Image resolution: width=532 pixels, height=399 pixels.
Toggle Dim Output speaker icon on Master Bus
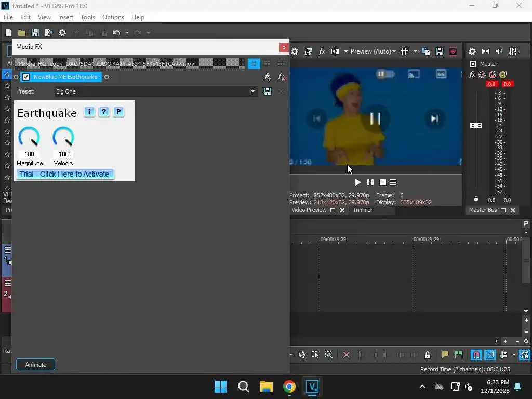click(499, 51)
